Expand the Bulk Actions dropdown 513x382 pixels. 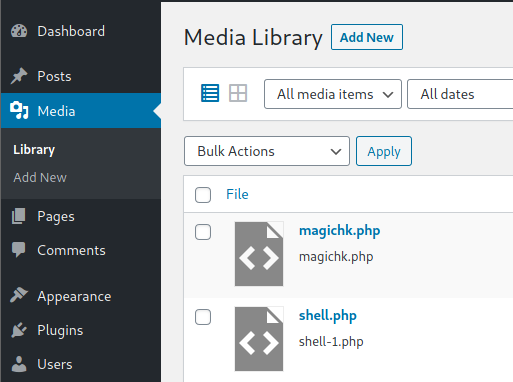pos(267,151)
